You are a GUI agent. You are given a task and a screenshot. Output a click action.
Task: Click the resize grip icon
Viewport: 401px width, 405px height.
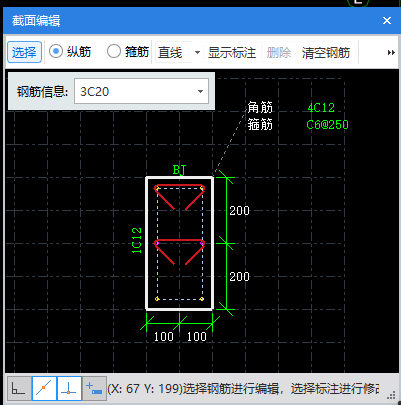coord(391,396)
